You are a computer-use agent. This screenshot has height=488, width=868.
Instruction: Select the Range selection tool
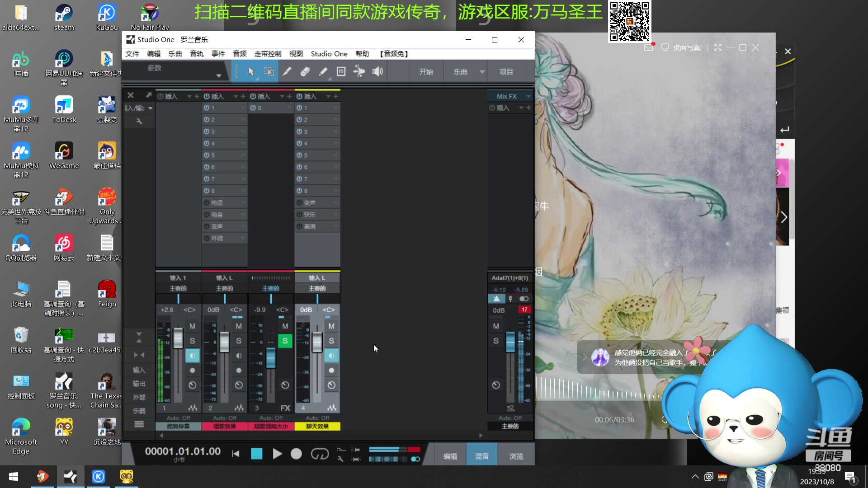click(x=269, y=71)
